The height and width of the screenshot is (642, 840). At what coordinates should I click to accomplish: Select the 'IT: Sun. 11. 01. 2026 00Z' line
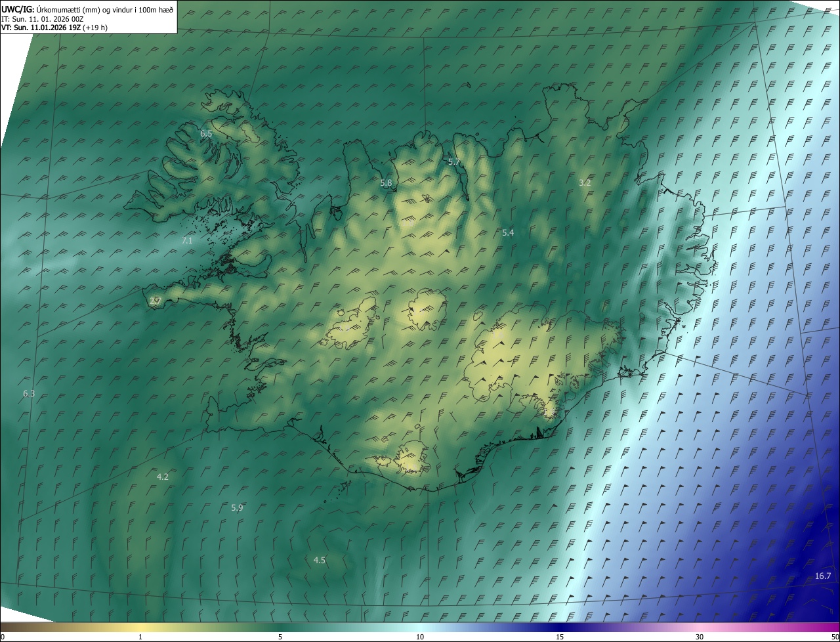[x=43, y=19]
